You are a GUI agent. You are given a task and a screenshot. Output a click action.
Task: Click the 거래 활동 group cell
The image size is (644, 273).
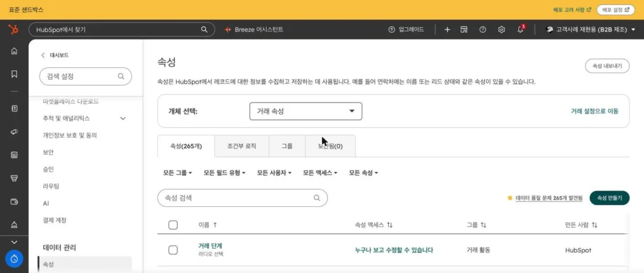click(x=478, y=250)
